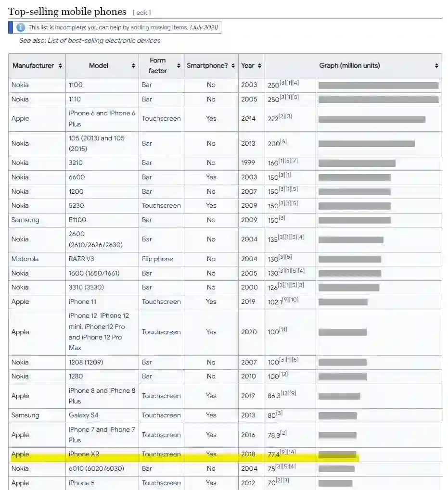Open the Galaxy S4 model link
448x490 pixels.
point(83,415)
